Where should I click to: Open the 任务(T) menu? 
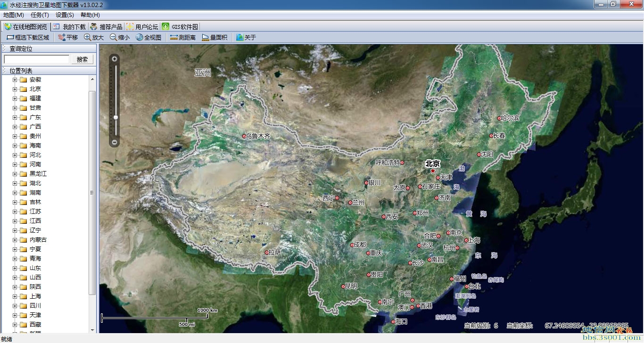(x=40, y=15)
